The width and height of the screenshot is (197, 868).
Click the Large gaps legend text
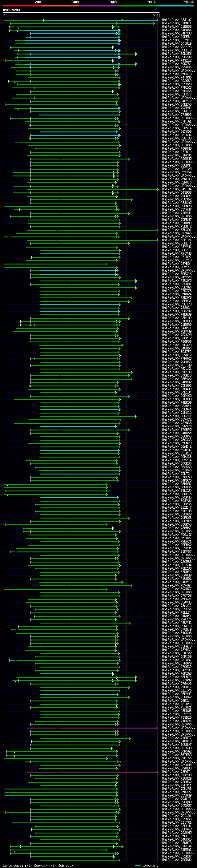38,865
